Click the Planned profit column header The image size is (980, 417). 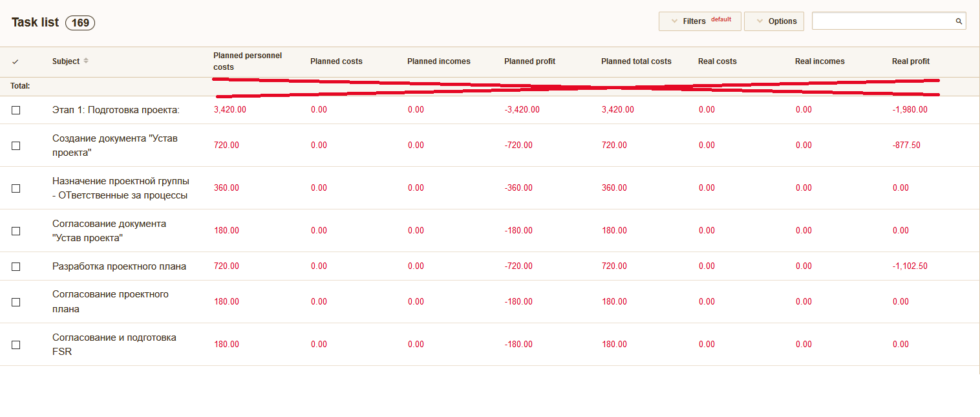tap(529, 61)
